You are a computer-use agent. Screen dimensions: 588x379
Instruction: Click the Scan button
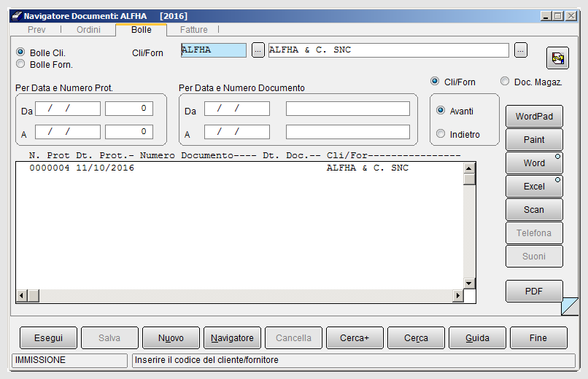(x=534, y=210)
